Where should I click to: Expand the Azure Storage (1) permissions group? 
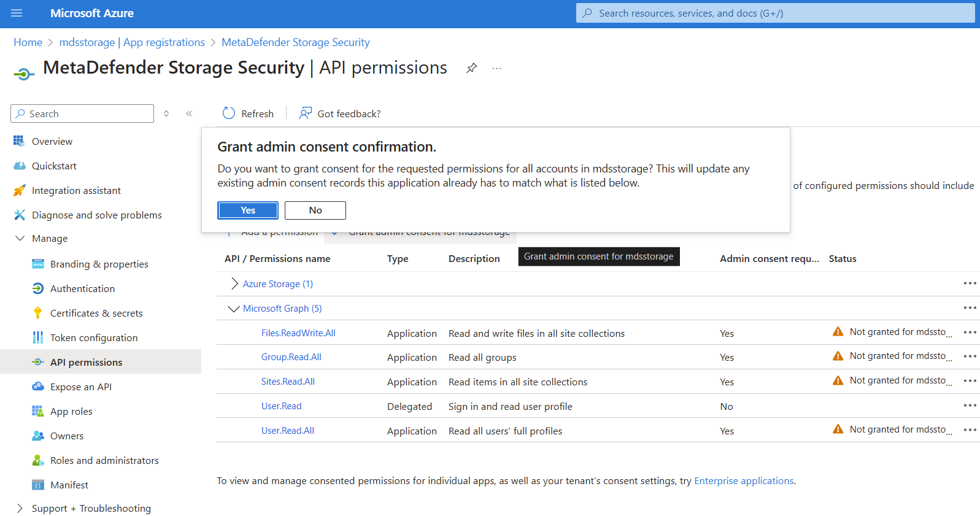(234, 283)
